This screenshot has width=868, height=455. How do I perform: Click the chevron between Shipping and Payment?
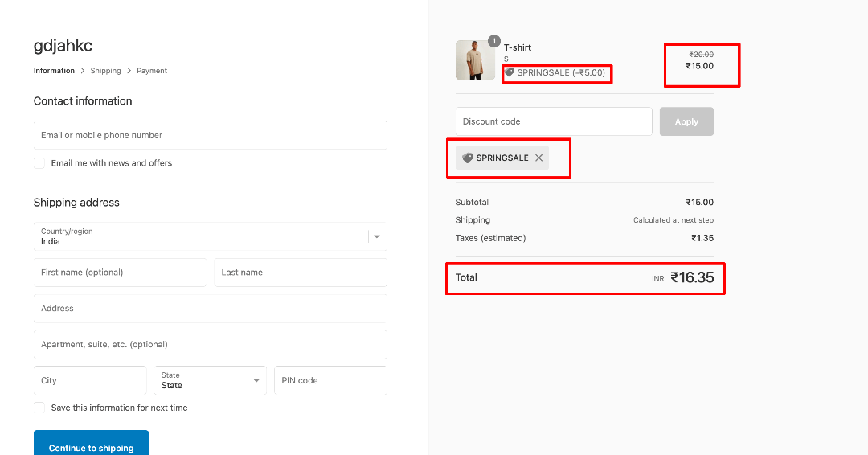129,70
